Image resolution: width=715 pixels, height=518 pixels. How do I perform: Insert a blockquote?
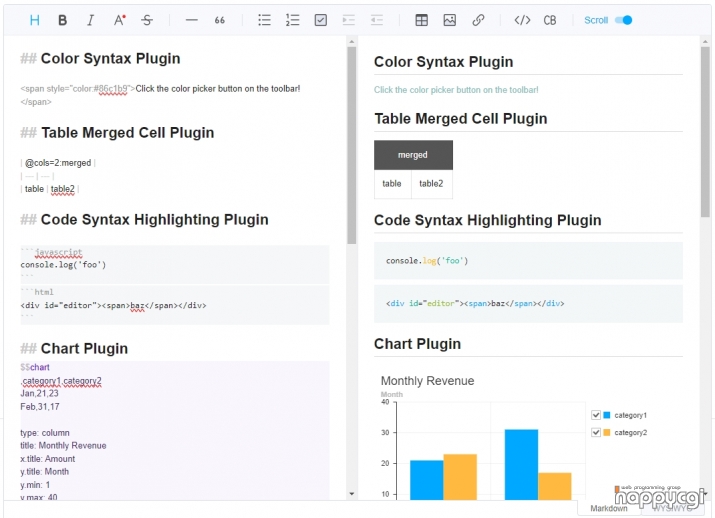[x=220, y=20]
